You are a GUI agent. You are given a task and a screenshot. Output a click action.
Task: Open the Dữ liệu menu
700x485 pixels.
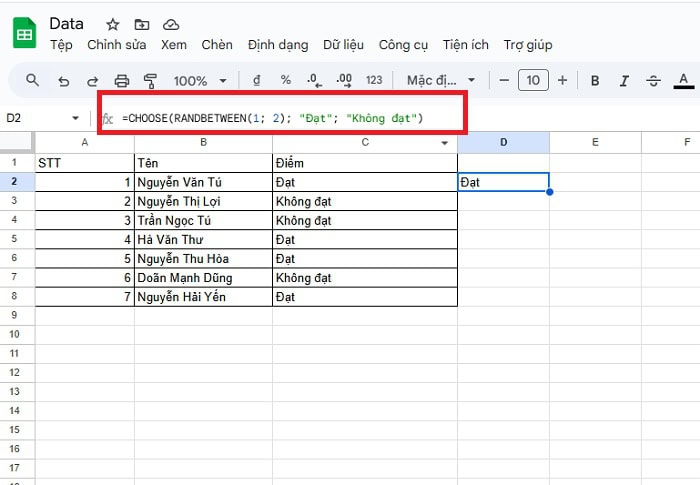pyautogui.click(x=345, y=45)
